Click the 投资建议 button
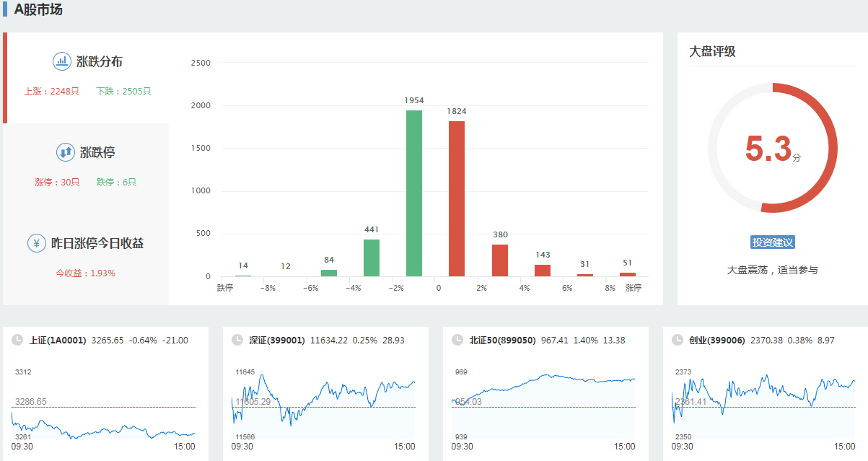Image resolution: width=868 pixels, height=461 pixels. click(x=772, y=242)
